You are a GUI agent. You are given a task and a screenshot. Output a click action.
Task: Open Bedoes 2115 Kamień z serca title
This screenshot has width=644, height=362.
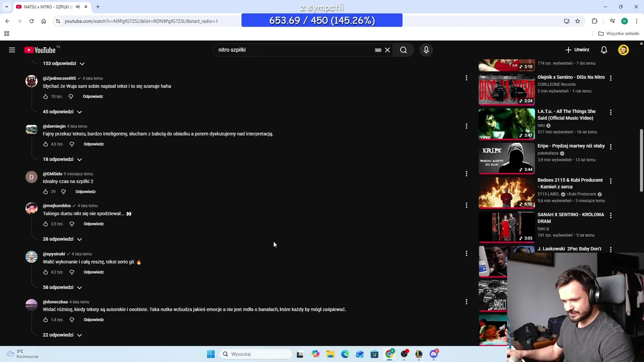coord(570,183)
